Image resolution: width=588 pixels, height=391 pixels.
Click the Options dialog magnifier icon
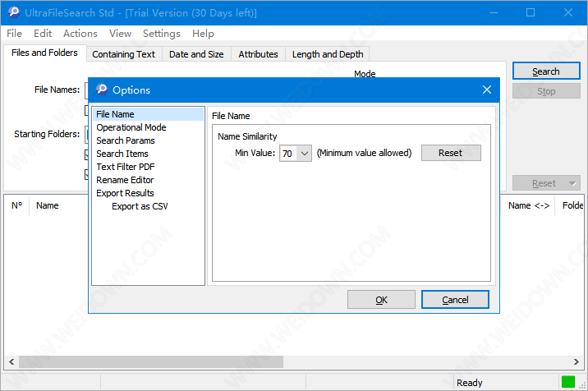(102, 90)
